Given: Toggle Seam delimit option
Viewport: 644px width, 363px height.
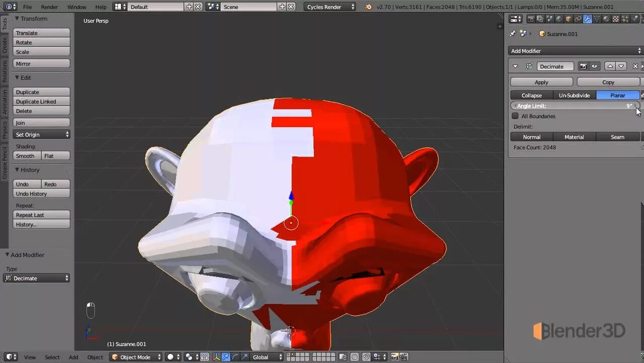Looking at the screenshot, I should (x=617, y=137).
